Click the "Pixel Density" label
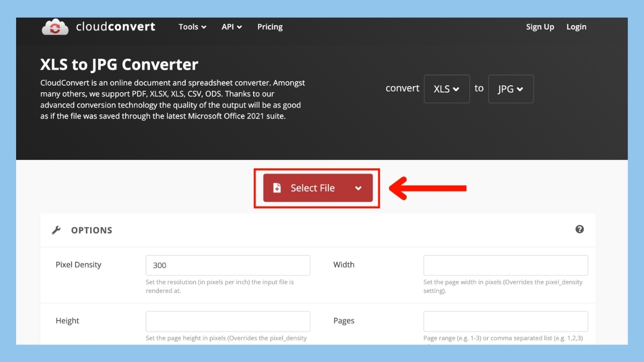 [78, 265]
